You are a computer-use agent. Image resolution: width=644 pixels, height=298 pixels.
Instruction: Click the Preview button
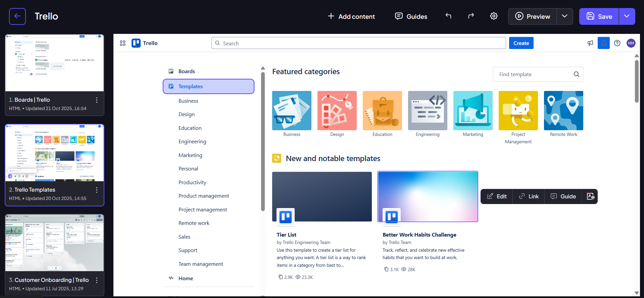(x=533, y=16)
